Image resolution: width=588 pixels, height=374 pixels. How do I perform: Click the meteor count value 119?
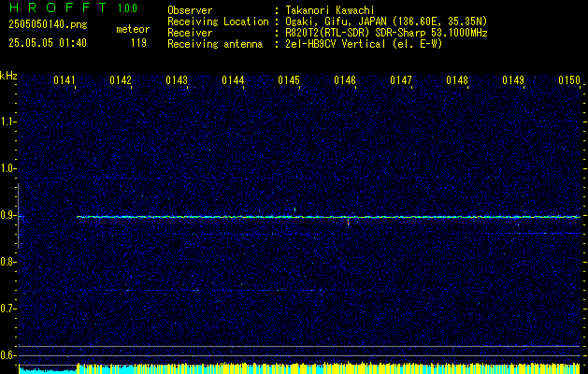[x=138, y=43]
